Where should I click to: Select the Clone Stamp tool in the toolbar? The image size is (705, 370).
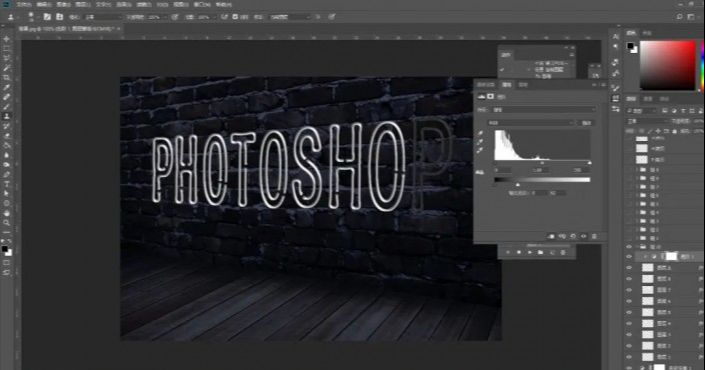[x=6, y=116]
